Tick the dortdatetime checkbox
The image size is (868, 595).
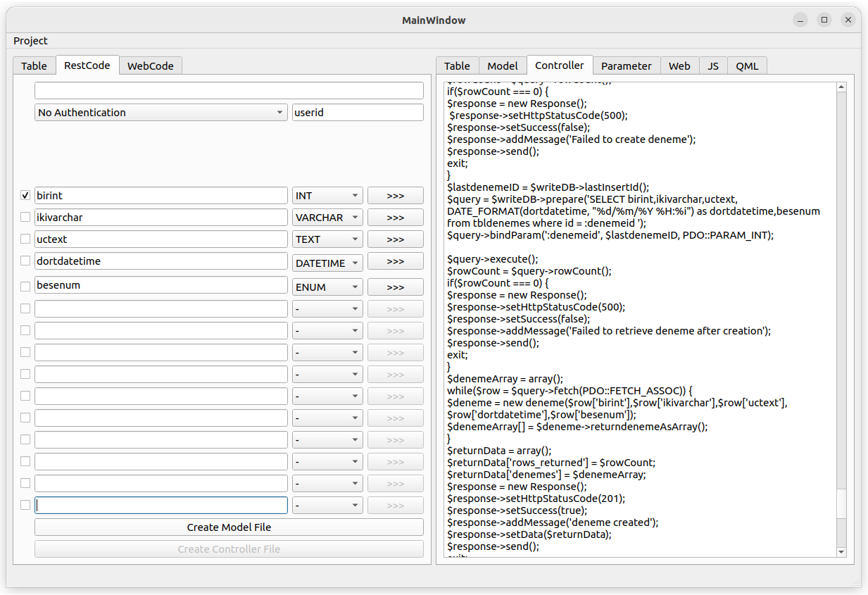coord(25,261)
